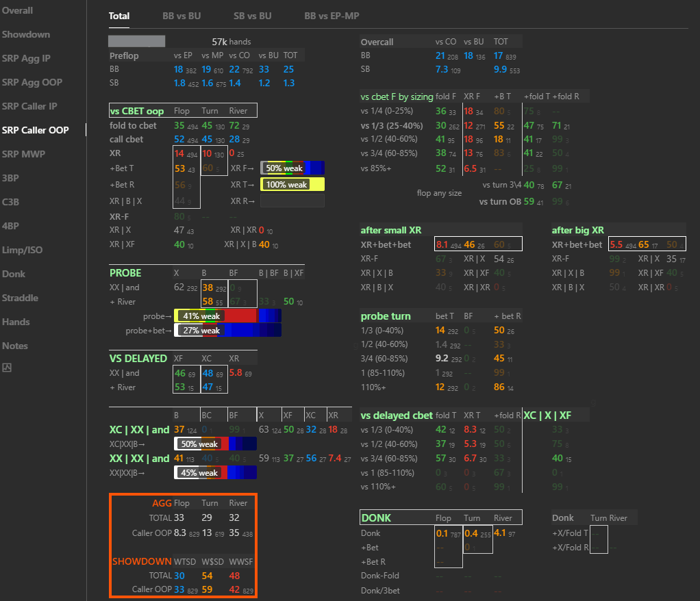This screenshot has height=601, width=700.
Task: Click BB vs EP preflop value 18
Action: click(179, 70)
